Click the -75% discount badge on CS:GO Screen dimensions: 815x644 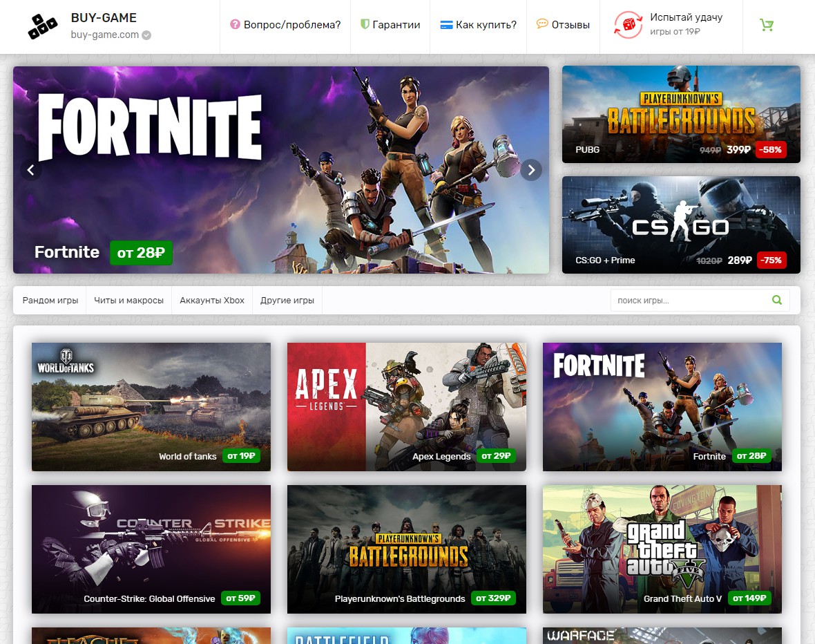point(771,260)
